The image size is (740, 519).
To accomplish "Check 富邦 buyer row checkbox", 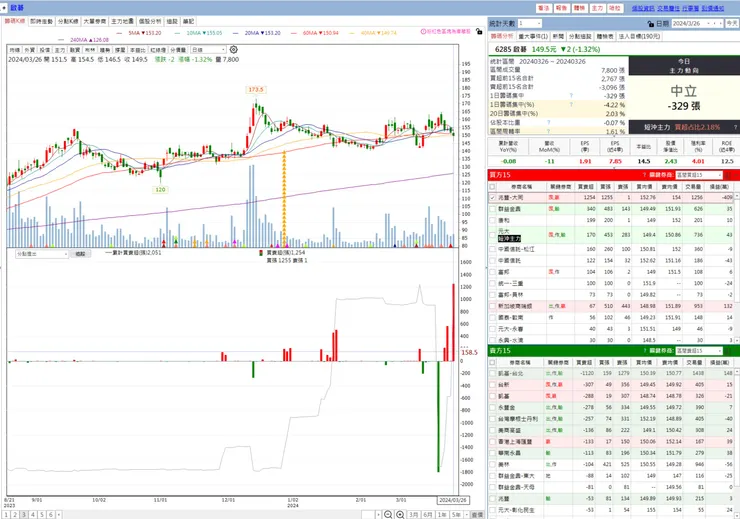I will tap(493, 272).
